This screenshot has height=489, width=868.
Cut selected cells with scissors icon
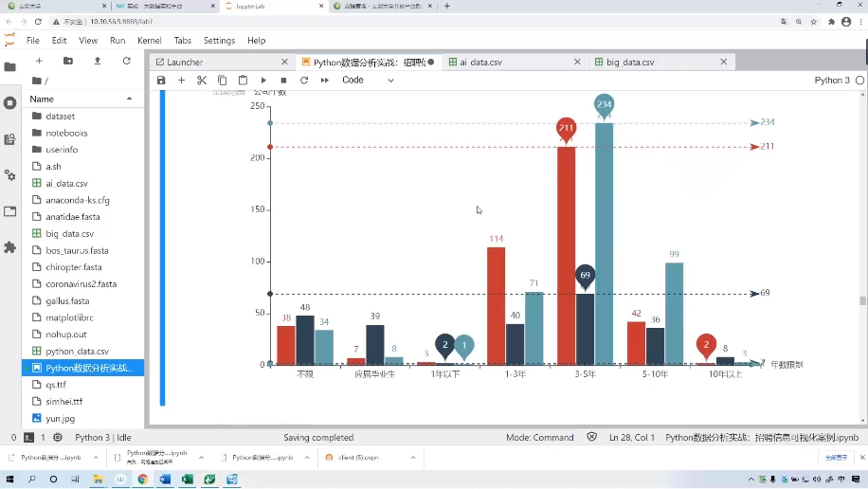coord(202,81)
